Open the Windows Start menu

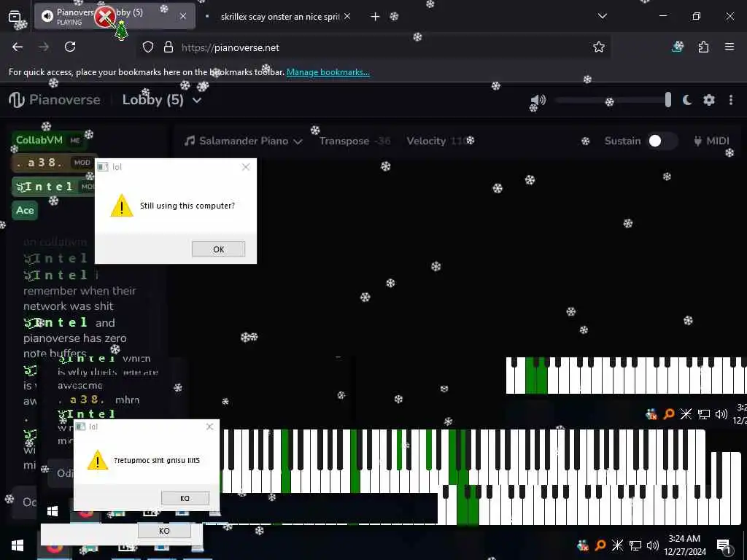click(18, 545)
